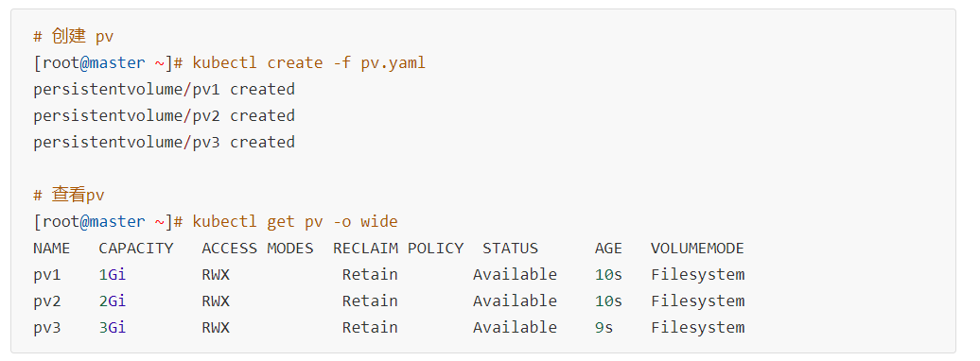
Task: Click Filesystem value in pv1 row
Action: 697,275
